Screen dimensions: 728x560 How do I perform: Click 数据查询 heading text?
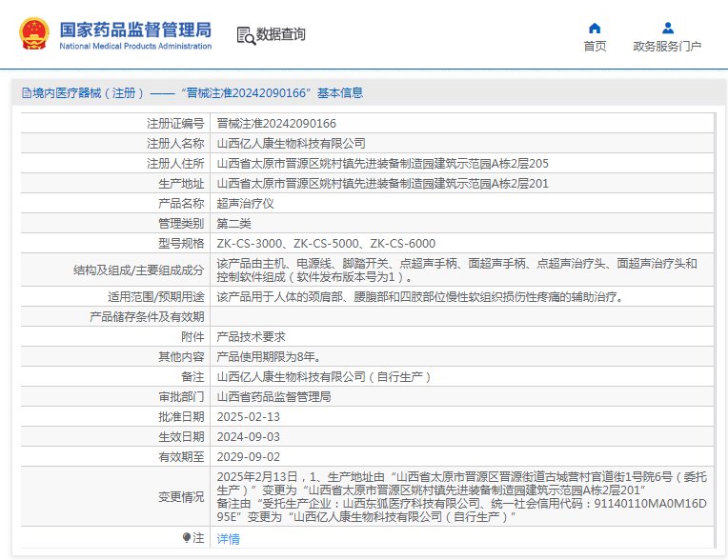click(x=281, y=34)
